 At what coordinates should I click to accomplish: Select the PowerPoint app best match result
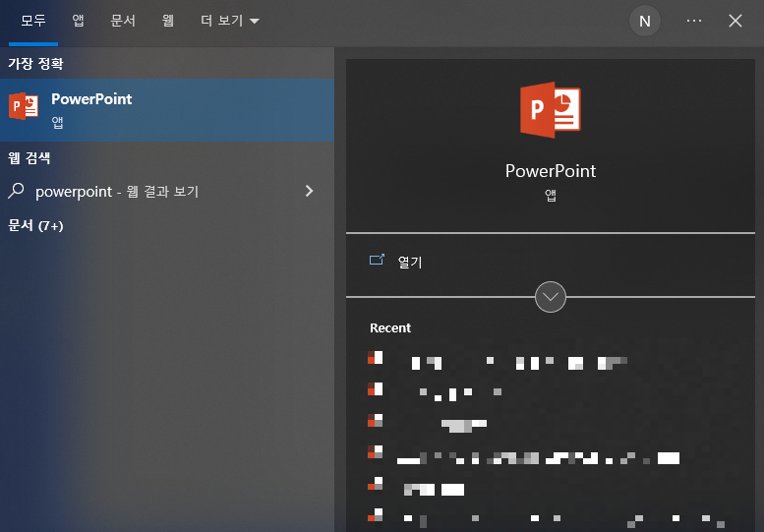pyautogui.click(x=167, y=110)
